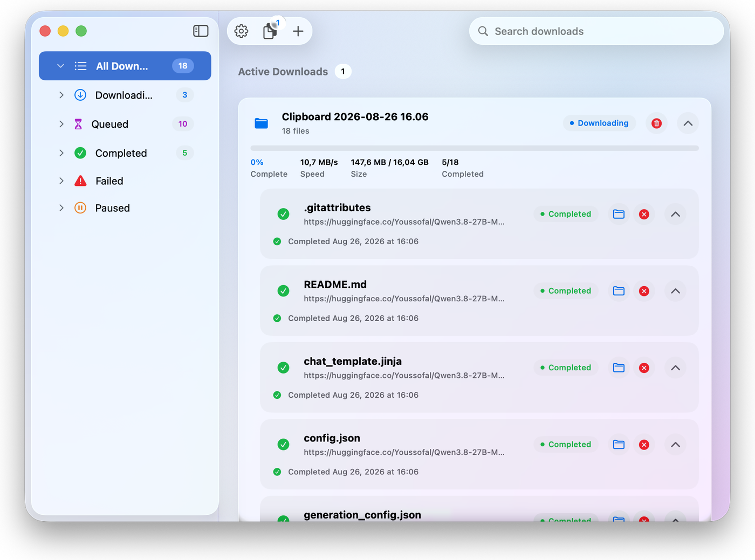
Task: Click the Downloading status badge
Action: pyautogui.click(x=599, y=123)
